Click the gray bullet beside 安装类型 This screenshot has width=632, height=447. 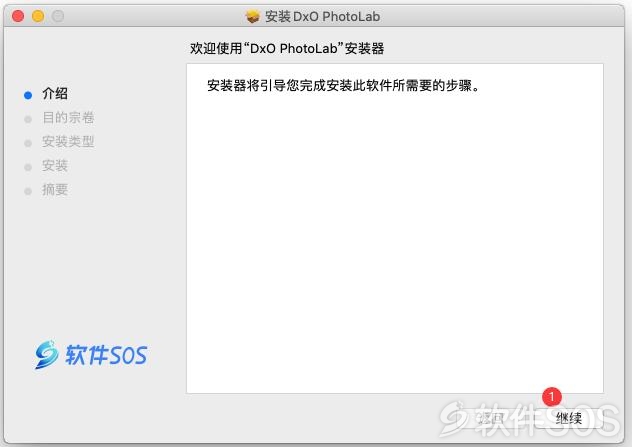pos(28,143)
